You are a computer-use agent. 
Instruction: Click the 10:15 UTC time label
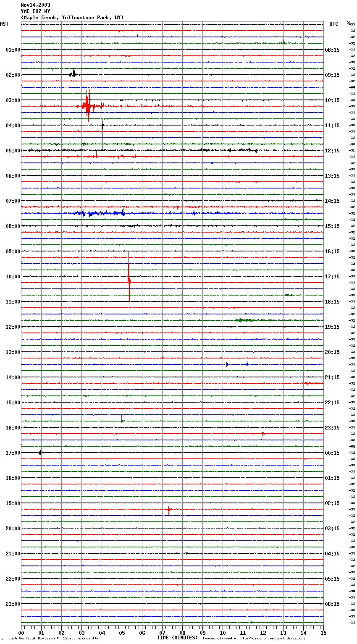click(x=332, y=100)
